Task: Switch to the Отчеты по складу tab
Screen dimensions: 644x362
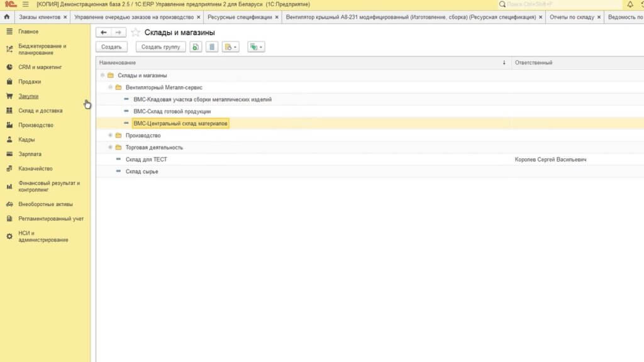Action: (x=571, y=17)
